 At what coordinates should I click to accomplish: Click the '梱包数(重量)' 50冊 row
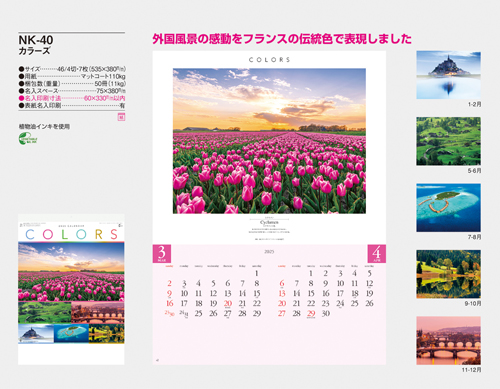click(x=72, y=84)
